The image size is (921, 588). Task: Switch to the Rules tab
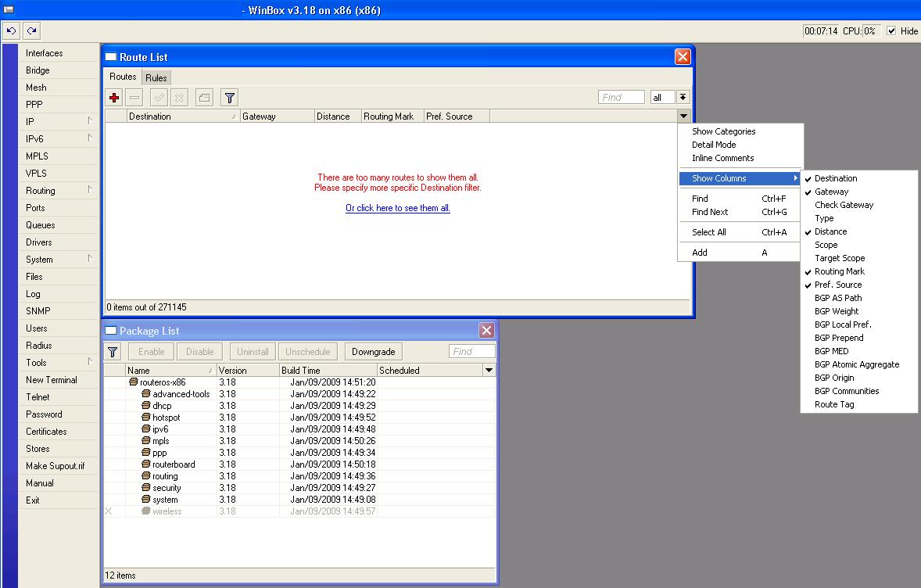(156, 78)
